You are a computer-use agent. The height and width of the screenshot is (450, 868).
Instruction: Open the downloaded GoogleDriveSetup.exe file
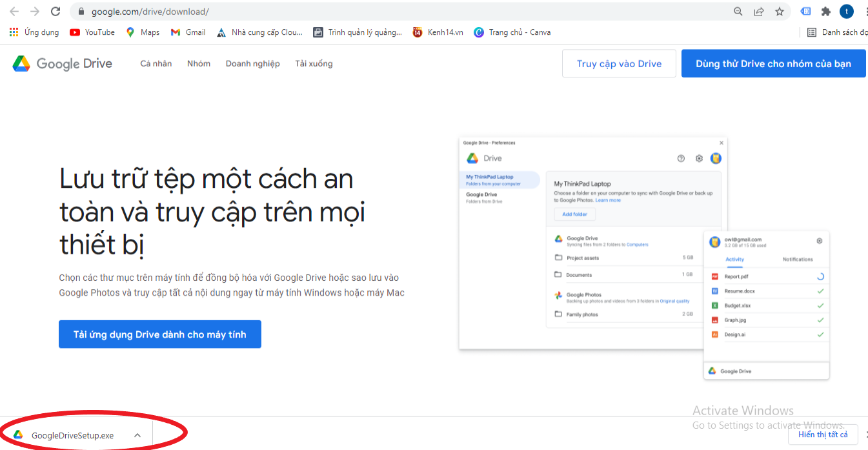click(71, 435)
